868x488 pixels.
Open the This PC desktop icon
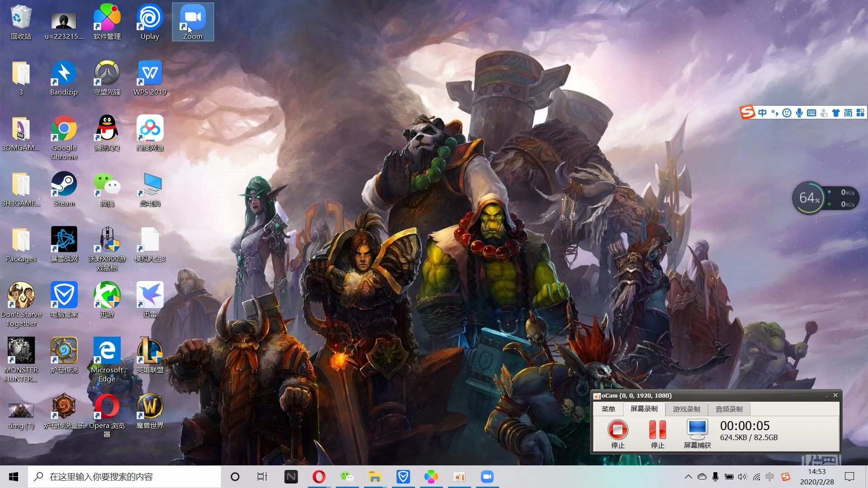tap(150, 189)
